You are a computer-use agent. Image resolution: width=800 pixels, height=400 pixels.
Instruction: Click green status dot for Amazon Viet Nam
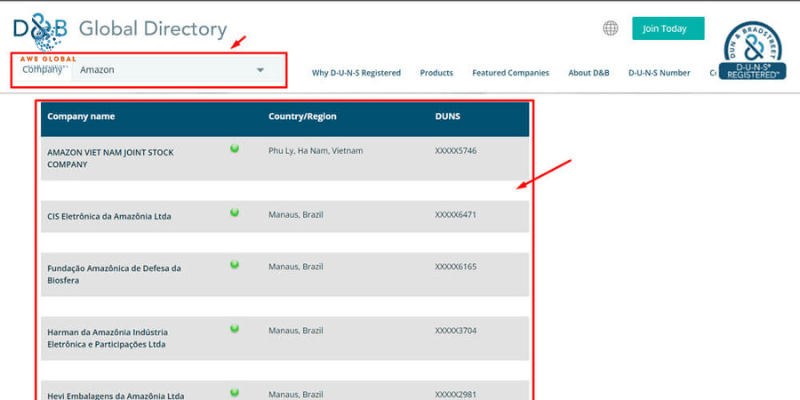pyautogui.click(x=234, y=148)
